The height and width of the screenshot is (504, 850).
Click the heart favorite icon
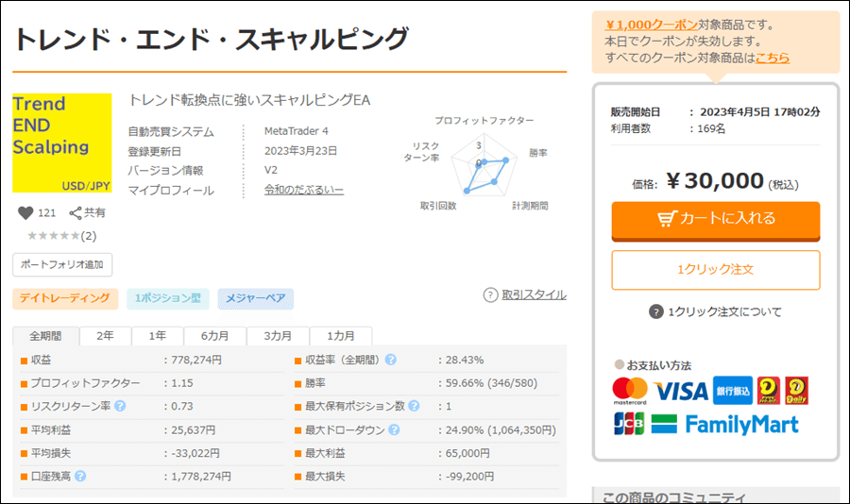pos(25,213)
